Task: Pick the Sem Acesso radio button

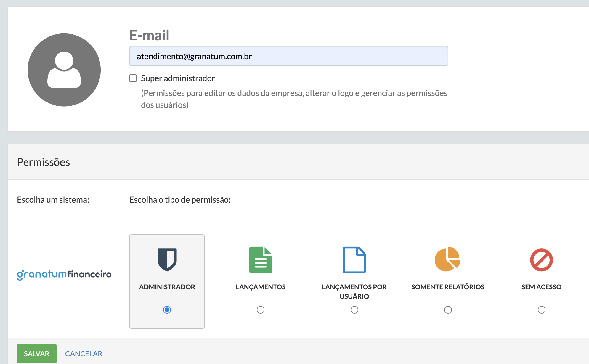Action: [x=542, y=310]
